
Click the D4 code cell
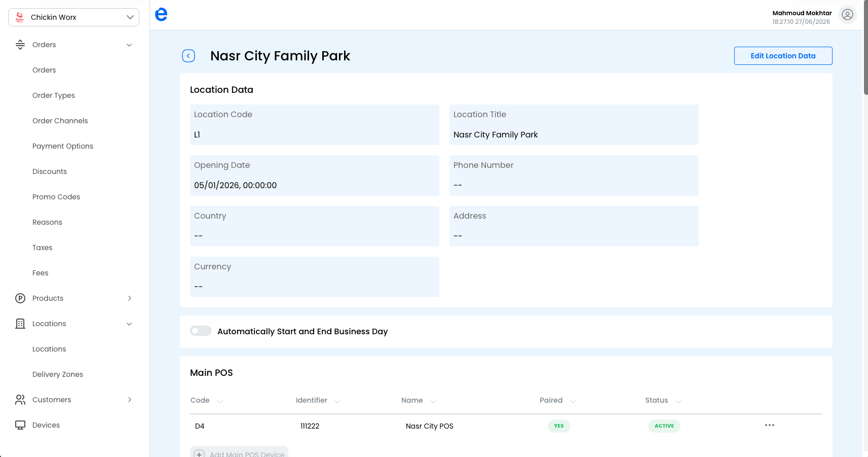200,426
